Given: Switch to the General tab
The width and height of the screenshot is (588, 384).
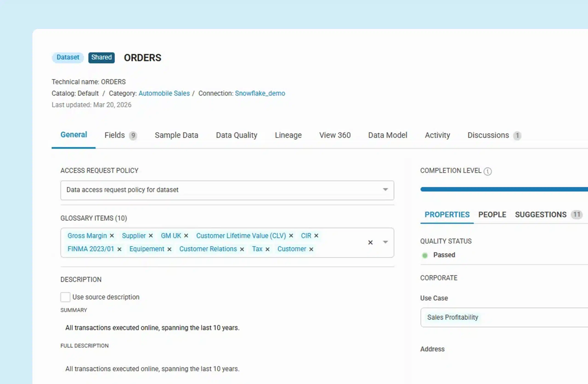Looking at the screenshot, I should point(74,135).
